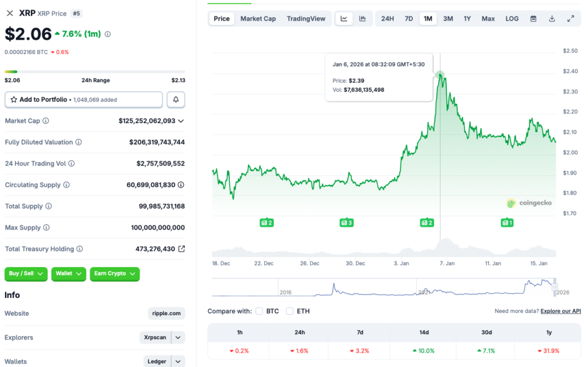Click the download chart icon
This screenshot has width=588, height=367.
point(552,18)
